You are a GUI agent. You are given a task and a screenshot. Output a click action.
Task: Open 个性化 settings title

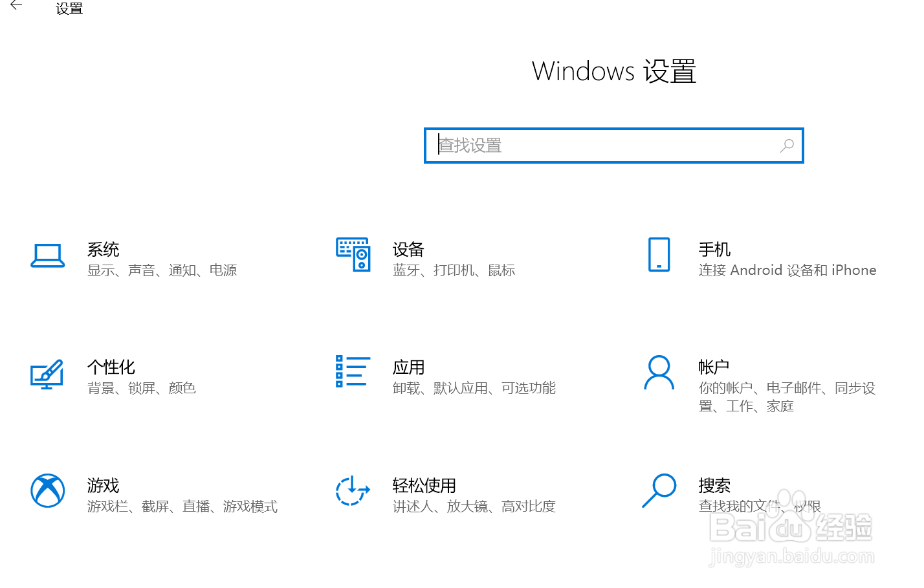click(x=111, y=367)
